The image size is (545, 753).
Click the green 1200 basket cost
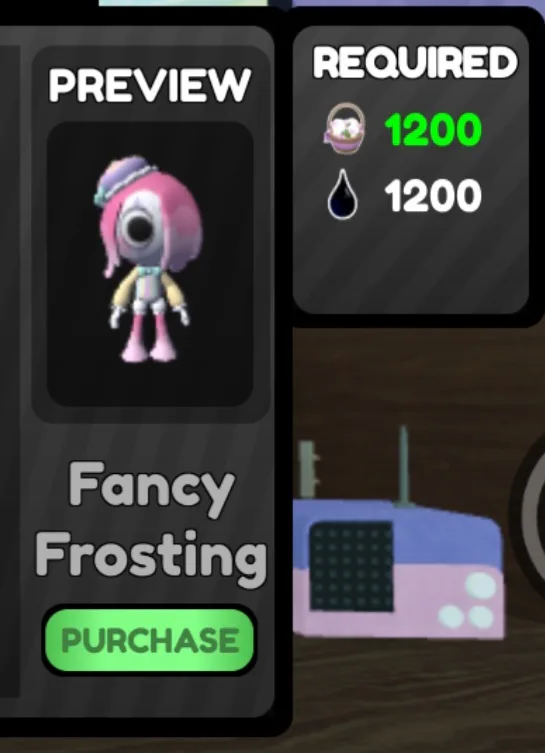click(433, 130)
